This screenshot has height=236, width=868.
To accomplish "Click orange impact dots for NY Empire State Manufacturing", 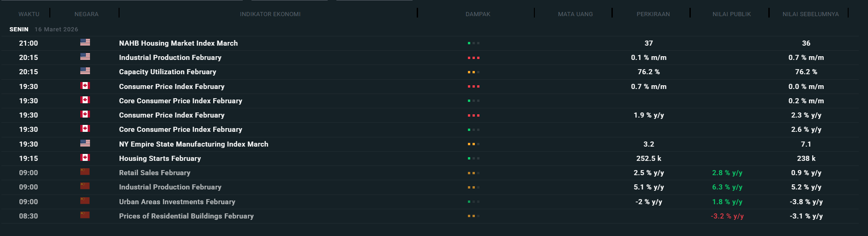I will (x=473, y=144).
